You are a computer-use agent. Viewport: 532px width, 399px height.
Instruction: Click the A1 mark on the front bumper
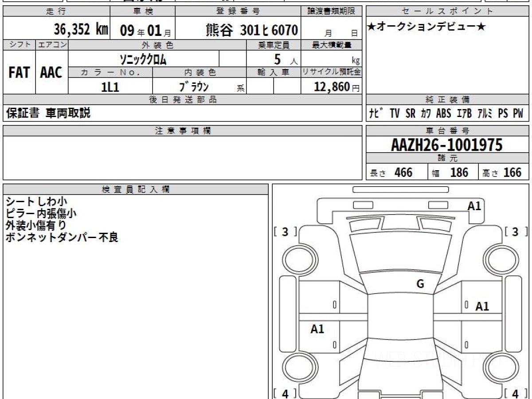(474, 206)
